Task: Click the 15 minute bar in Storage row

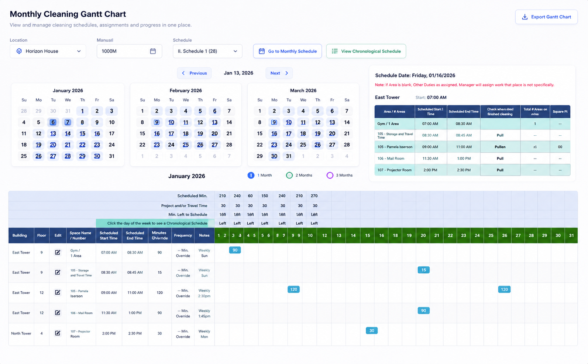Action: [x=424, y=270]
